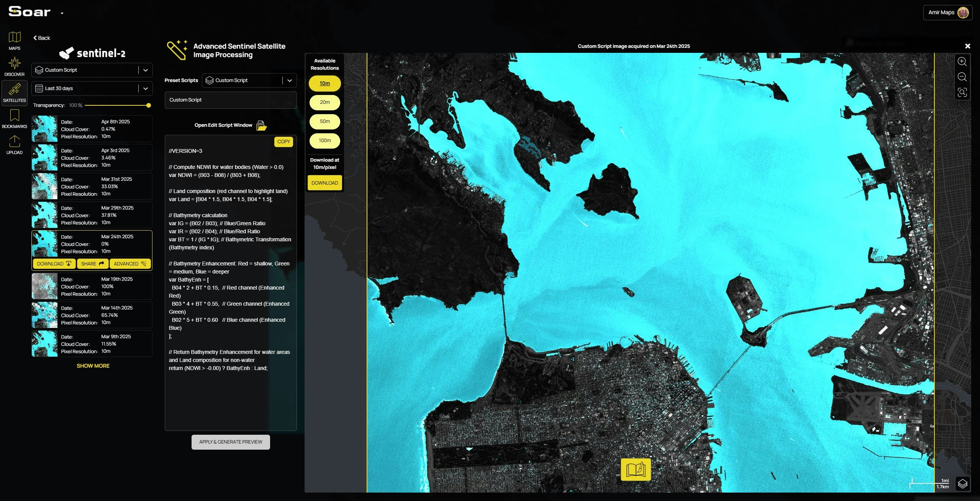Click the yellow open book guide icon
Screen dimensions: 980x501
pyautogui.click(x=636, y=469)
